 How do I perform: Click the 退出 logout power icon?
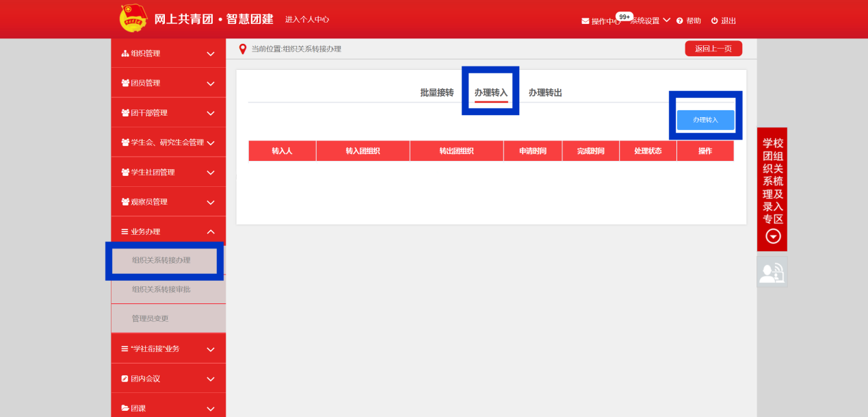(715, 21)
